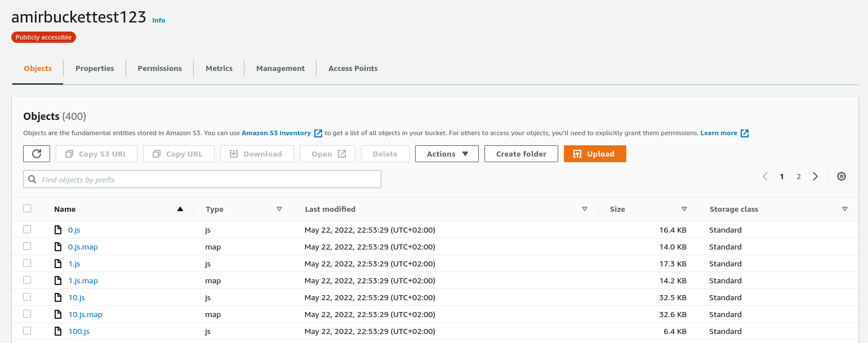Sort by Storage class column arrow
The height and width of the screenshot is (343, 868).
(845, 209)
